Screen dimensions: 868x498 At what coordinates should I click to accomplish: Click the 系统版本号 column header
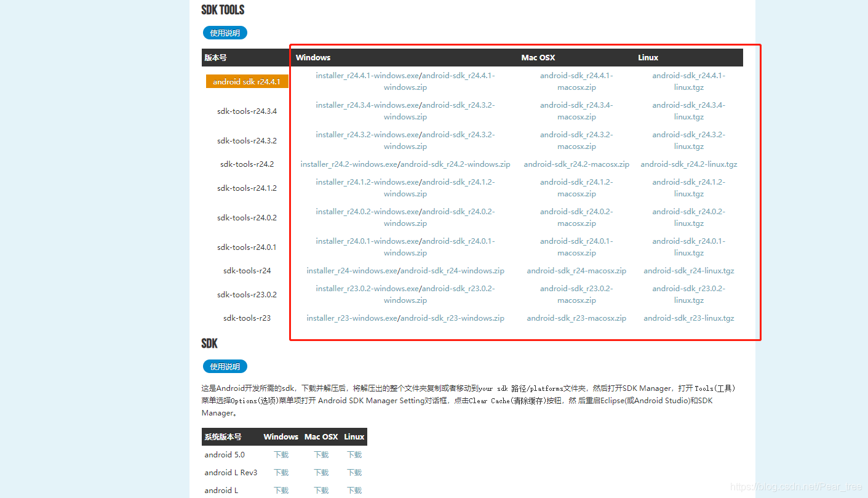pyautogui.click(x=223, y=436)
